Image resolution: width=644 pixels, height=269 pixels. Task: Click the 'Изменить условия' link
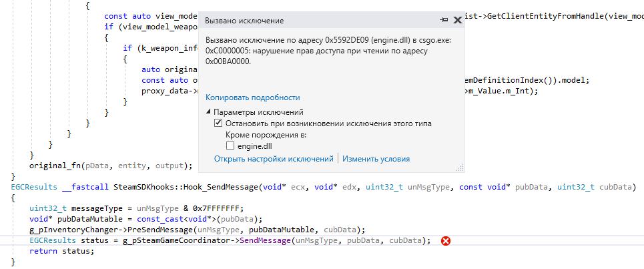tap(378, 159)
